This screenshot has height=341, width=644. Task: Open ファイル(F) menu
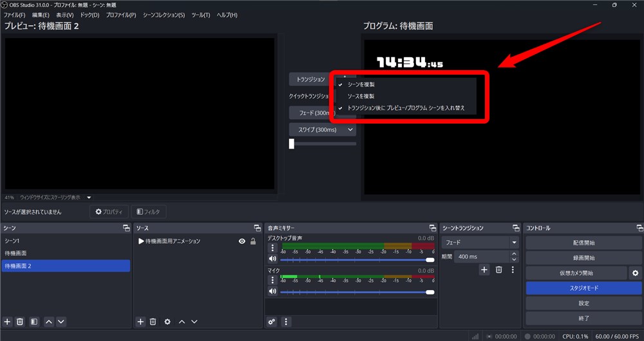(x=14, y=15)
